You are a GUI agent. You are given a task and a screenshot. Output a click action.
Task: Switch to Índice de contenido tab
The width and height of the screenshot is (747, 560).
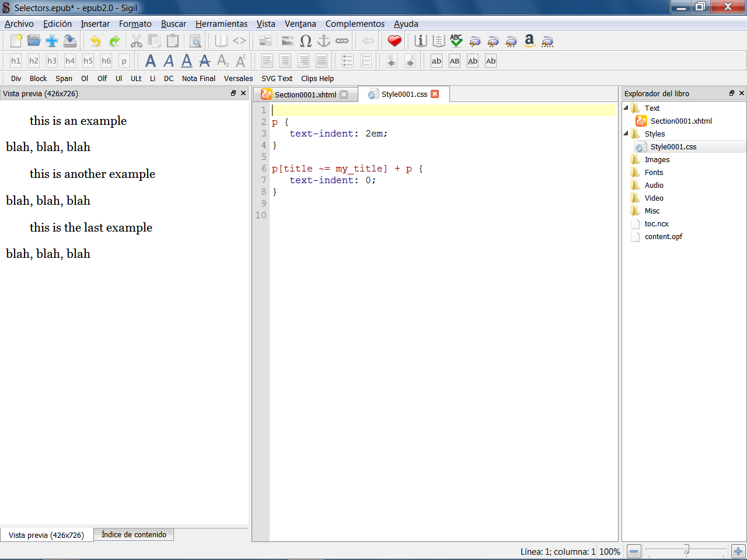134,534
